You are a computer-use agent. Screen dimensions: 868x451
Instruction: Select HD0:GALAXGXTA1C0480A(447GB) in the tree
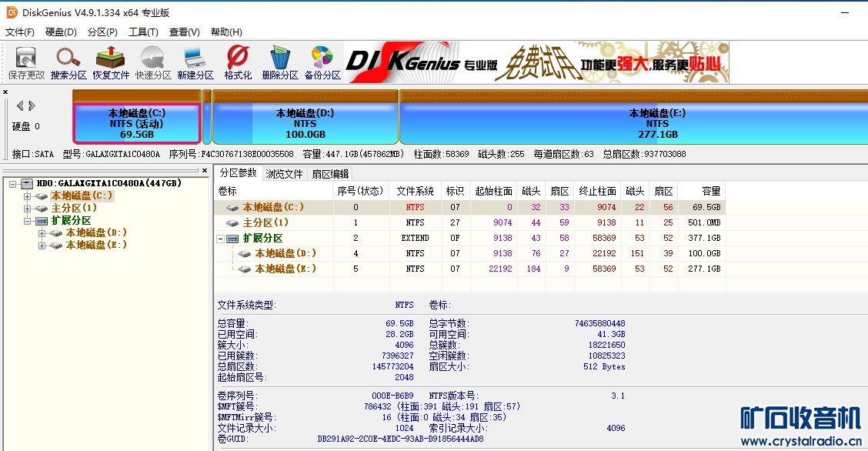coord(109,183)
